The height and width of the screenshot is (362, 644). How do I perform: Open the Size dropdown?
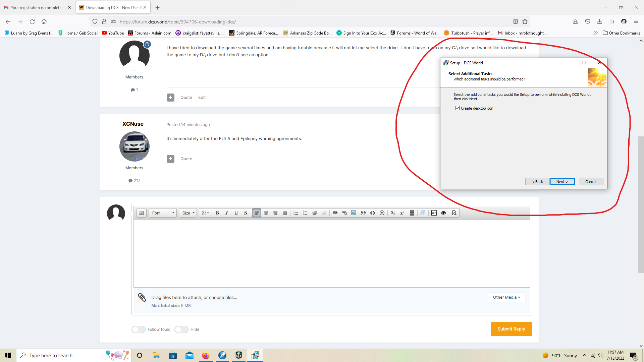click(x=188, y=213)
